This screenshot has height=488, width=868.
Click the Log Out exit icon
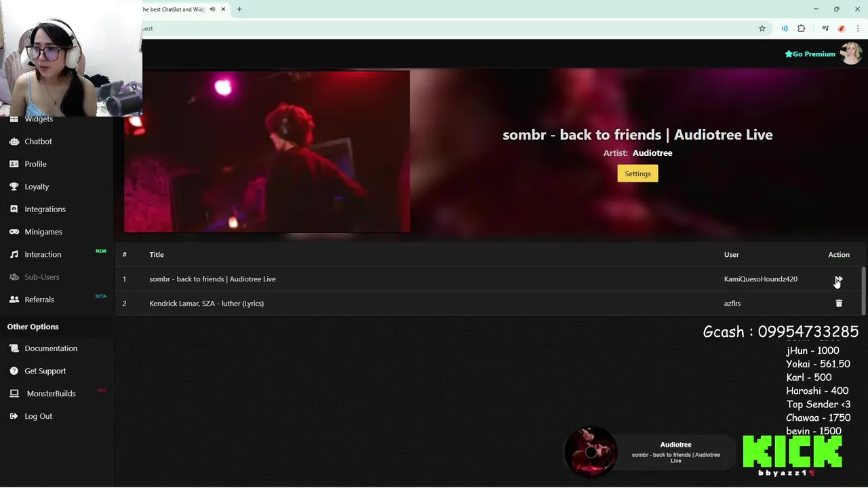[14, 416]
